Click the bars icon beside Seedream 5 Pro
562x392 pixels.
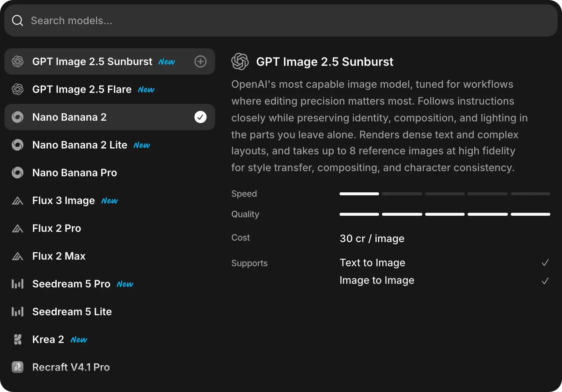18,284
